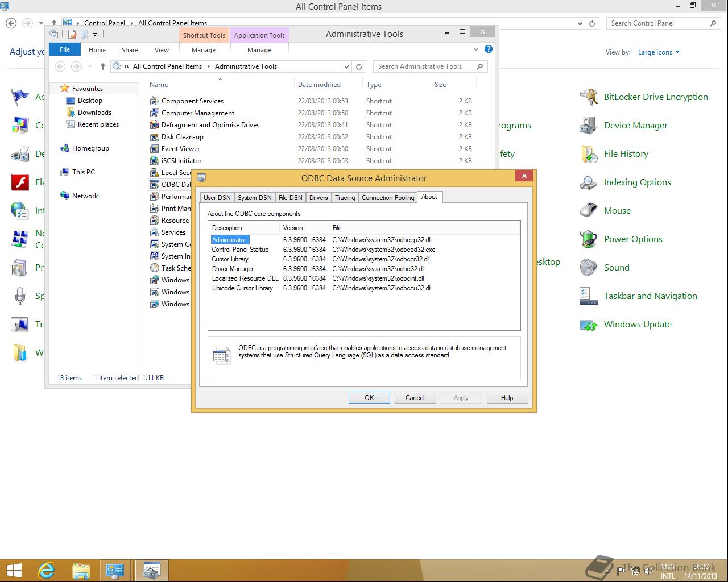The height and width of the screenshot is (582, 728).
Task: Open the File History icon
Action: point(589,154)
